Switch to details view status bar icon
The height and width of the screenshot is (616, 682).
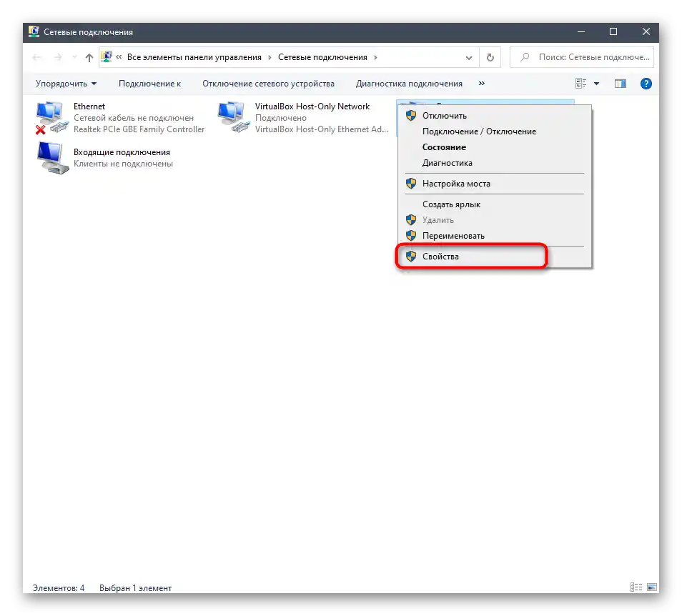click(x=636, y=587)
